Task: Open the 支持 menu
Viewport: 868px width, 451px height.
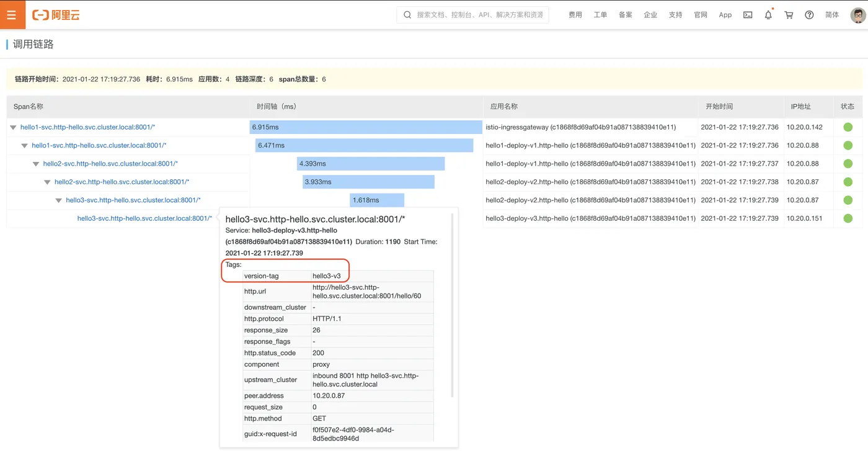Action: 676,15
